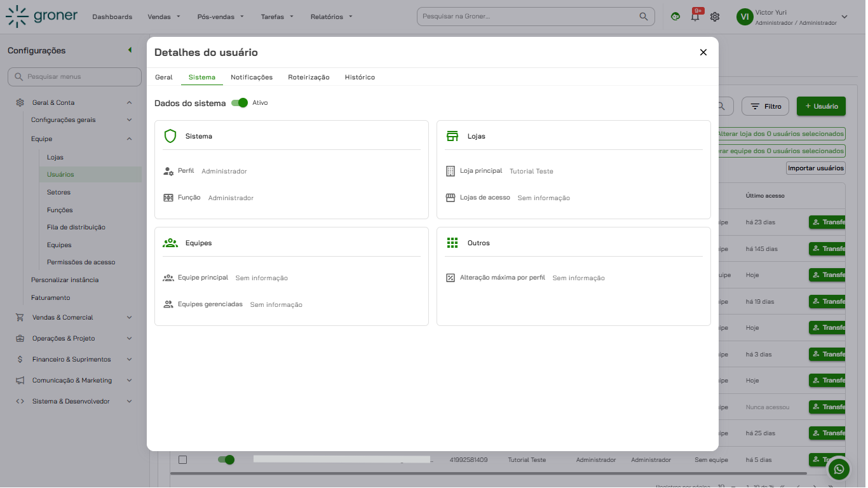Expand the Configurações gerais chevron

[129, 119]
